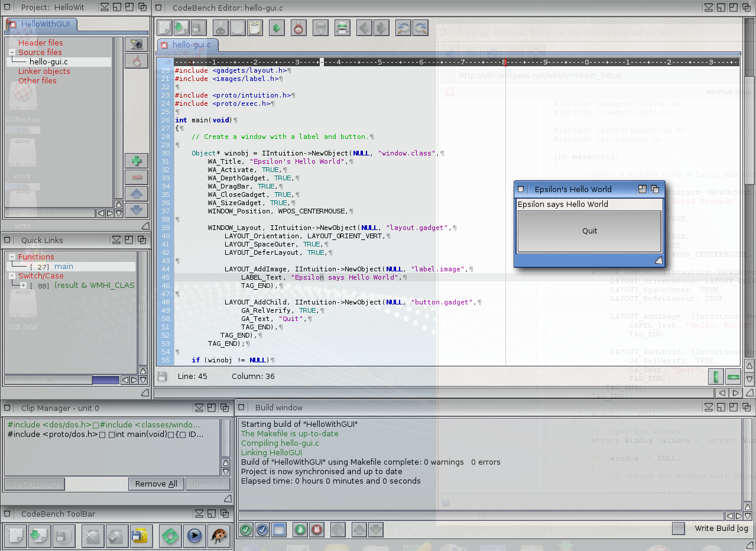Click the printer icon in editor toolbar
Viewport: 756px width, 551px height.
pos(341,28)
